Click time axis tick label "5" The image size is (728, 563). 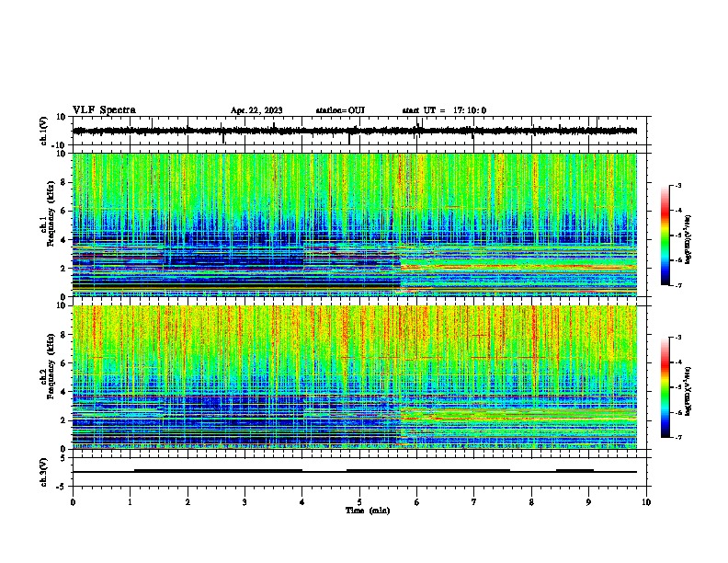[x=359, y=502]
